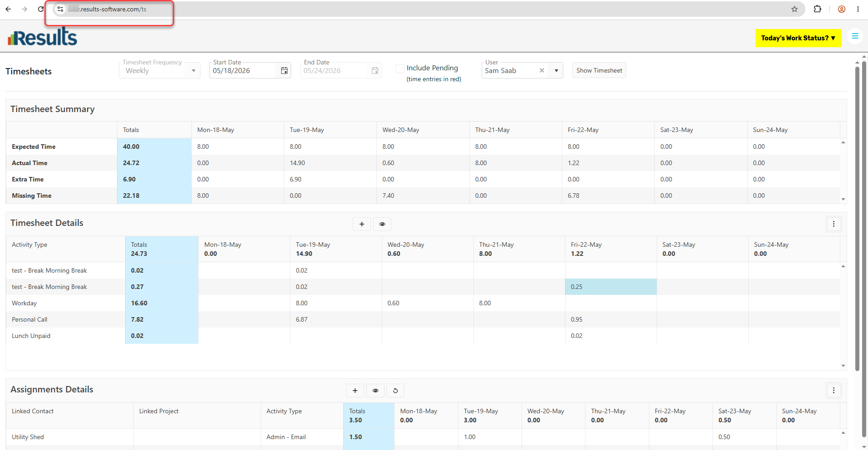
Task: Click the Results logo
Action: pyautogui.click(x=43, y=37)
